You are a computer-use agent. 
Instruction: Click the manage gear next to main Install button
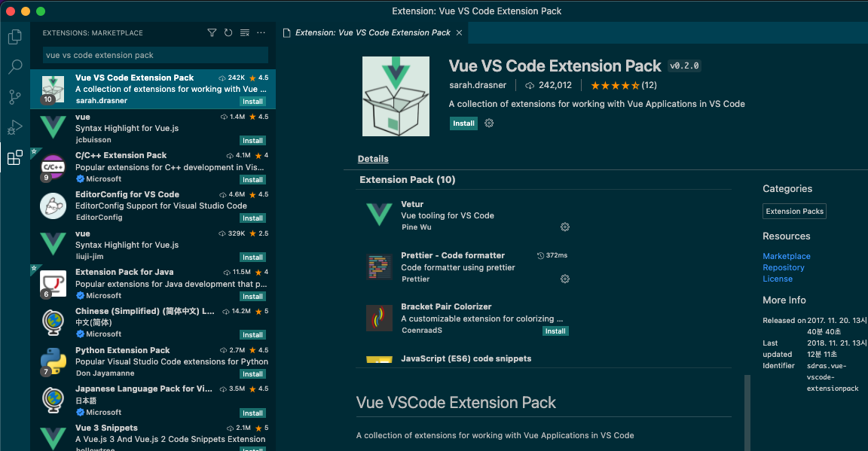tap(489, 123)
